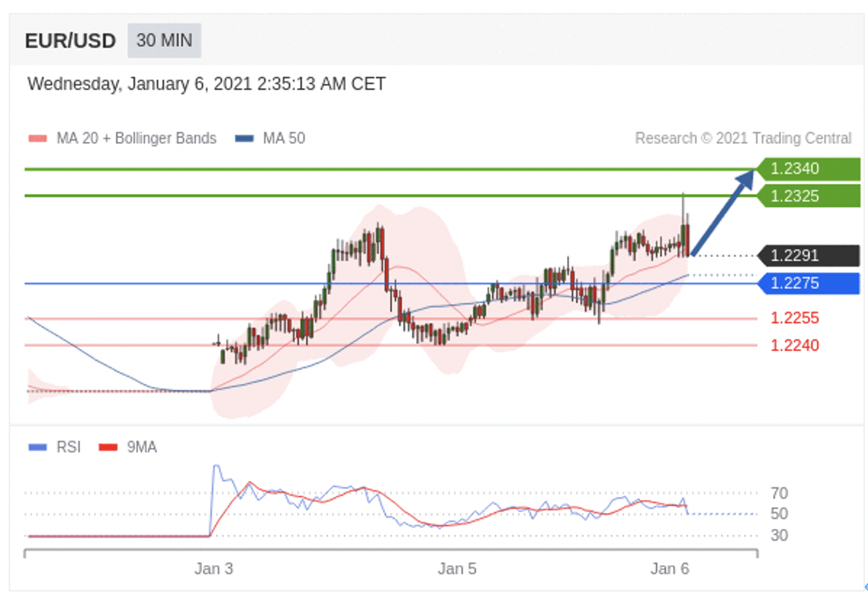The image size is (868, 598).
Task: Click the 9MA red legend swatch
Action: coord(108,448)
